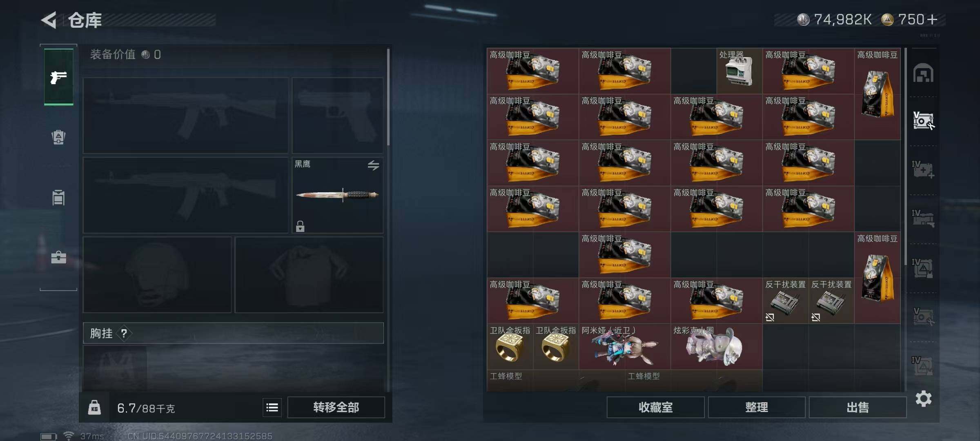The image size is (980, 441).
Task: Click the 收藏室 button
Action: 655,407
